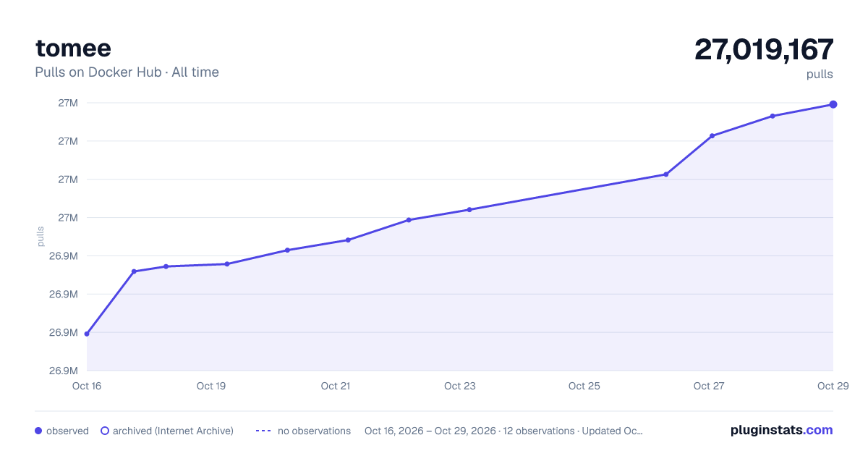Click the first data point at Oct 16
The image size is (868, 456).
[x=87, y=334]
